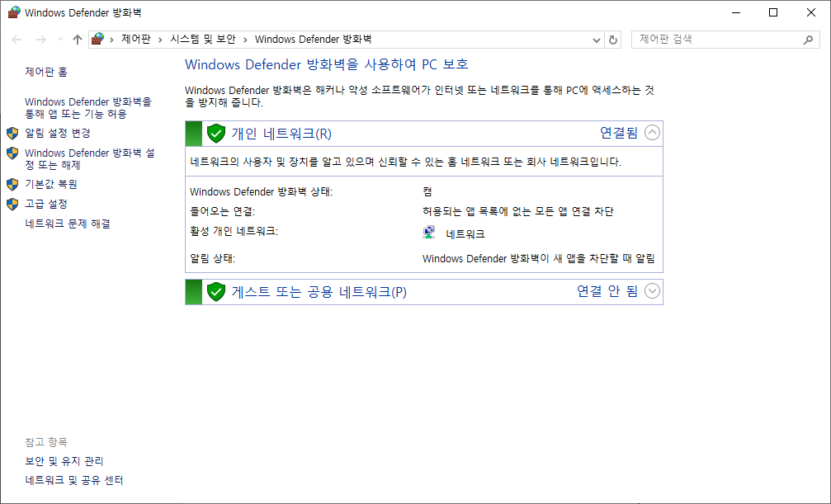
Task: Click the up-arrow navigation button
Action: click(x=77, y=39)
